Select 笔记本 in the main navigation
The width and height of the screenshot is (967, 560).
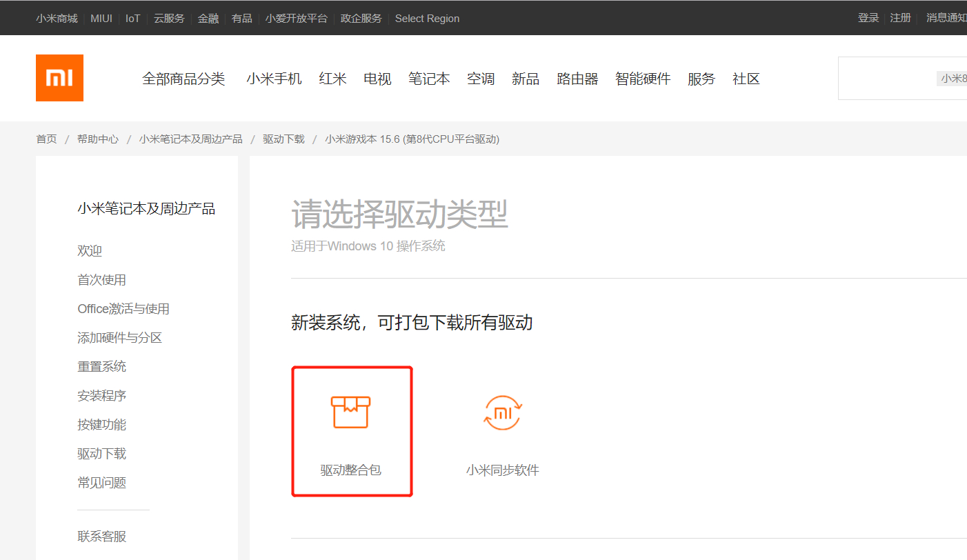point(429,79)
